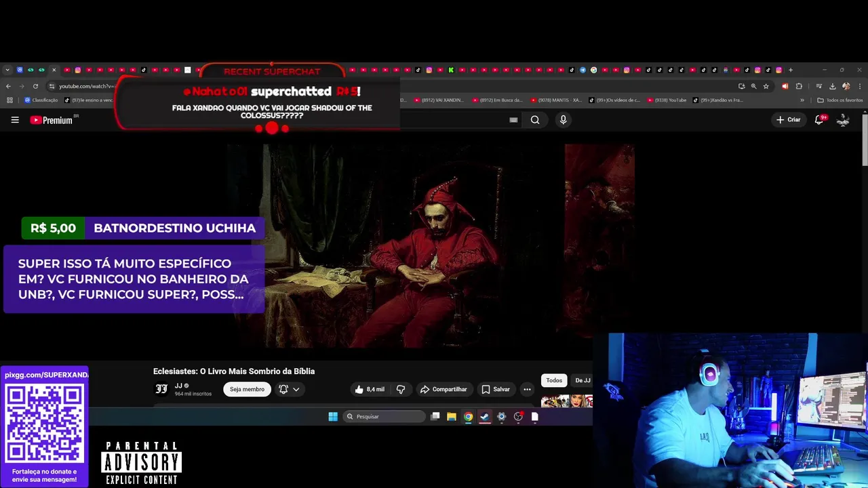Click the video player showing the jester painting

tap(431, 245)
